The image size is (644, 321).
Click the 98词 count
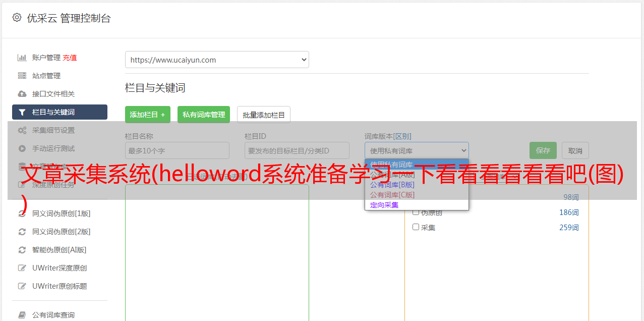click(x=571, y=197)
